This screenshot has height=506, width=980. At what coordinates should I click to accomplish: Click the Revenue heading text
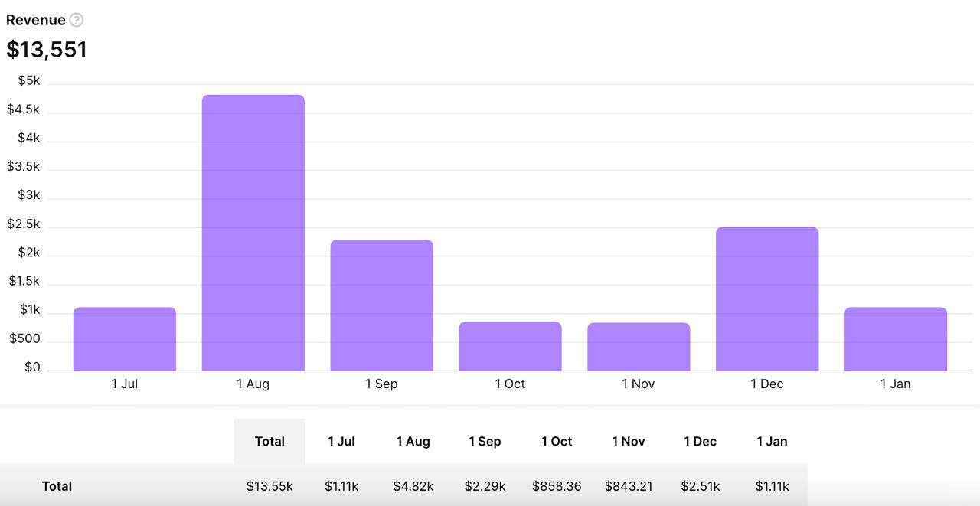point(35,20)
